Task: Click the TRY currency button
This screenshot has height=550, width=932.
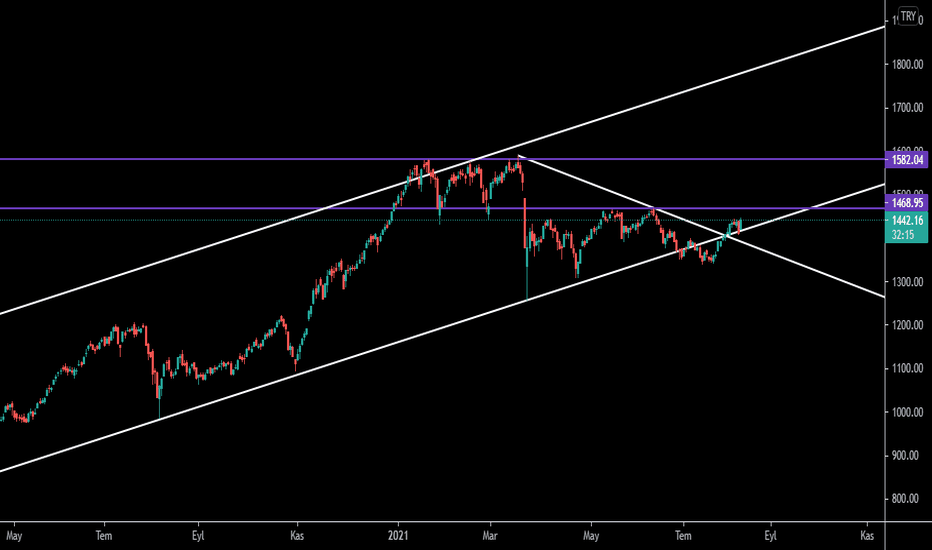Action: click(x=908, y=16)
